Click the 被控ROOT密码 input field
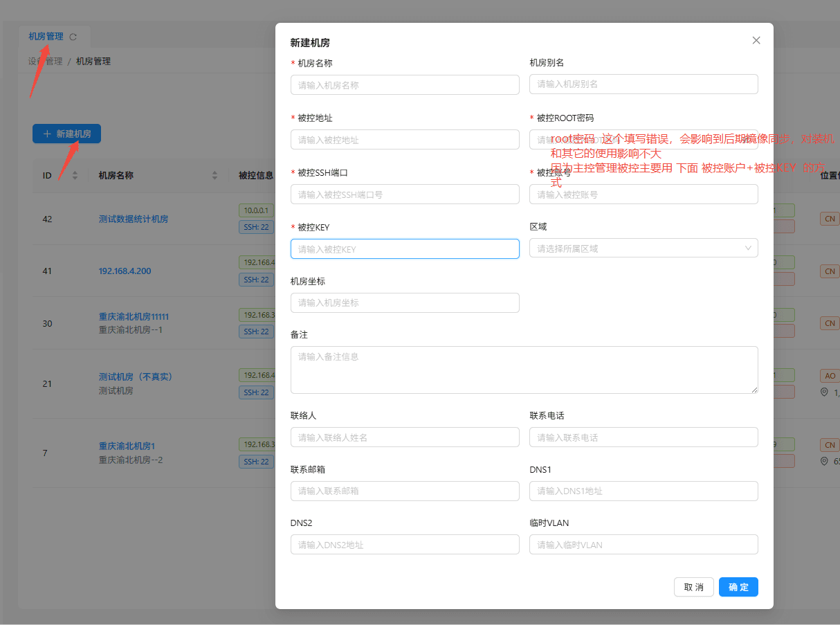 click(643, 139)
